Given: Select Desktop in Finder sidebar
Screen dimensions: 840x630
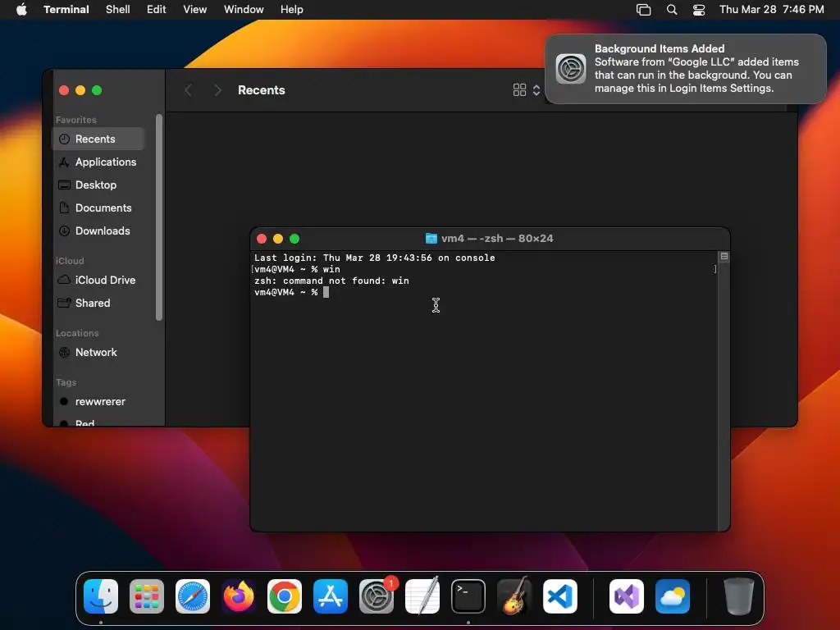Looking at the screenshot, I should (x=98, y=185).
